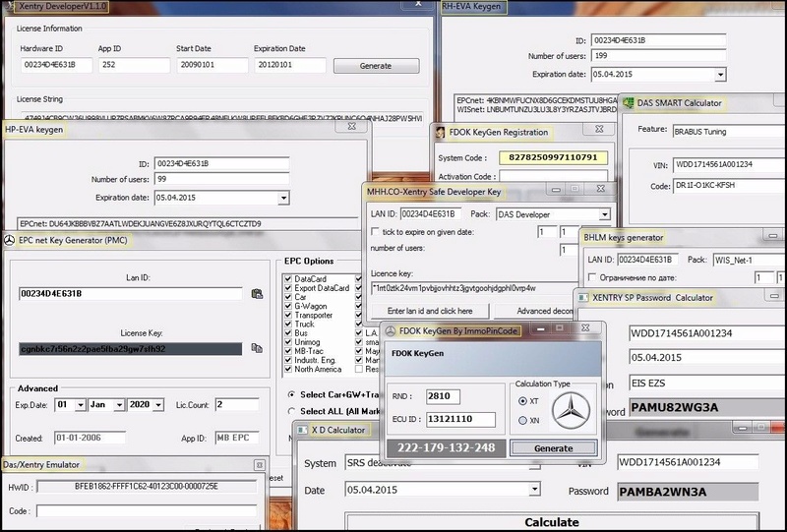Uncheck the G-Wagon option
This screenshot has width=787, height=532.
288,306
